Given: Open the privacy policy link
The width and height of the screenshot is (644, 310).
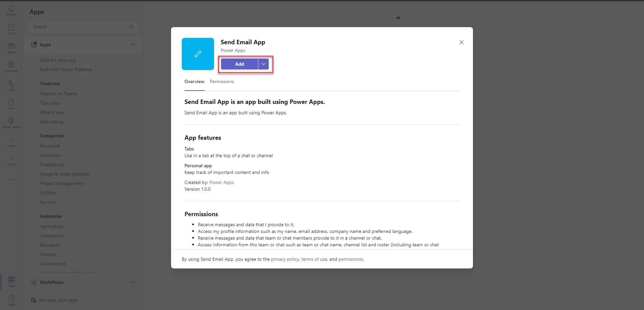Looking at the screenshot, I should [x=285, y=259].
